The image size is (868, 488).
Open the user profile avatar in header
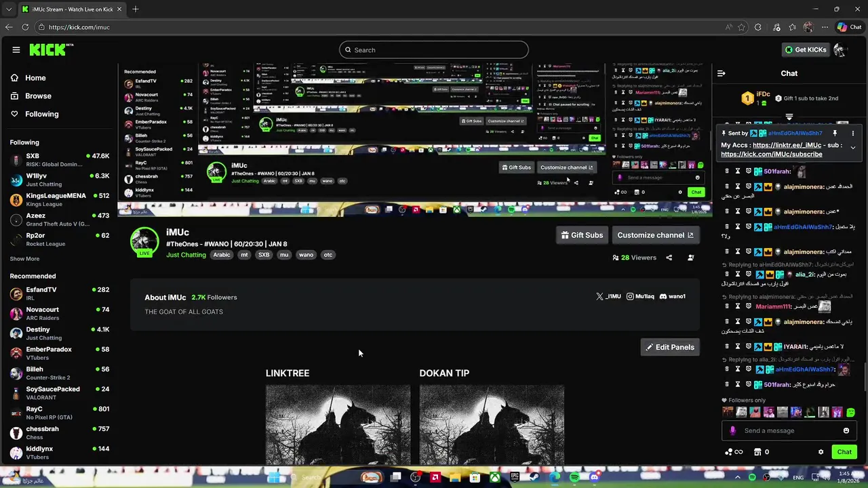coord(840,49)
